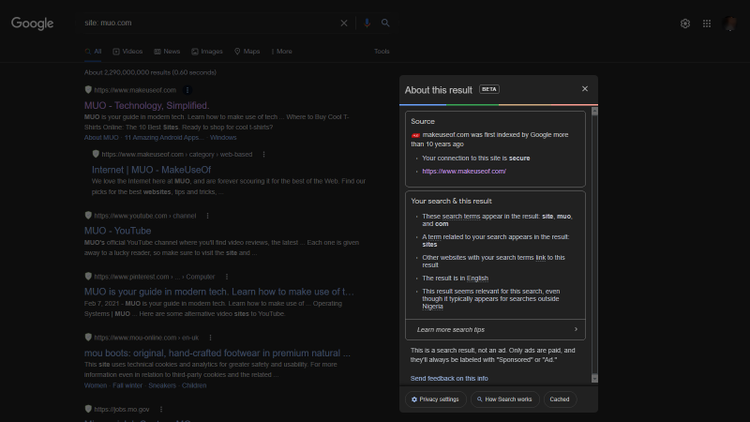Open How Search works button
This screenshot has height=422, width=750.
pos(505,399)
